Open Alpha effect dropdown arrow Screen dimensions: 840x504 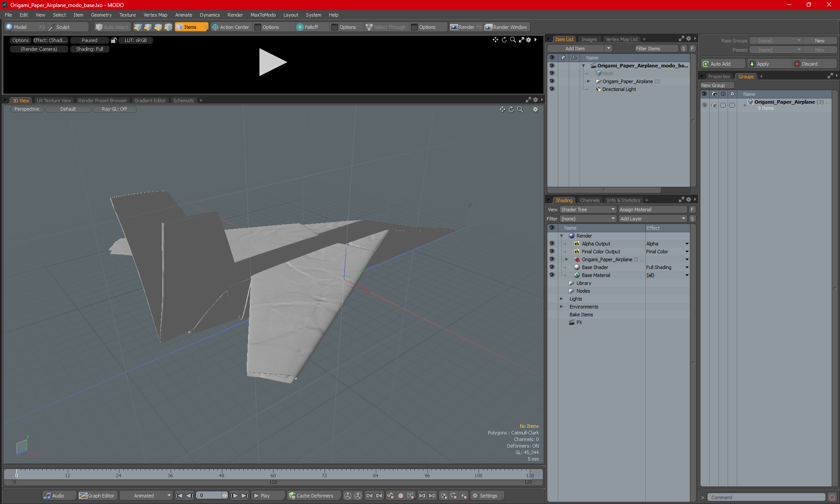687,244
